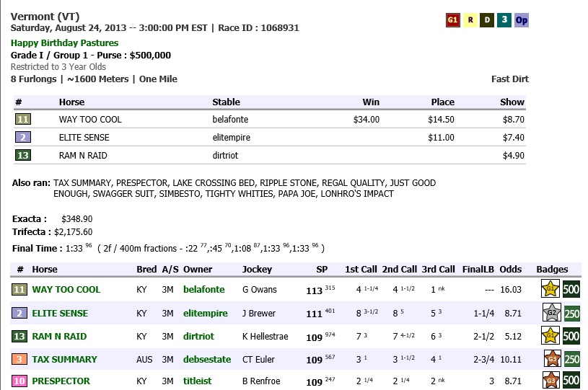588x390 pixels.
Task: Click the SP column header
Action: pyautogui.click(x=322, y=270)
